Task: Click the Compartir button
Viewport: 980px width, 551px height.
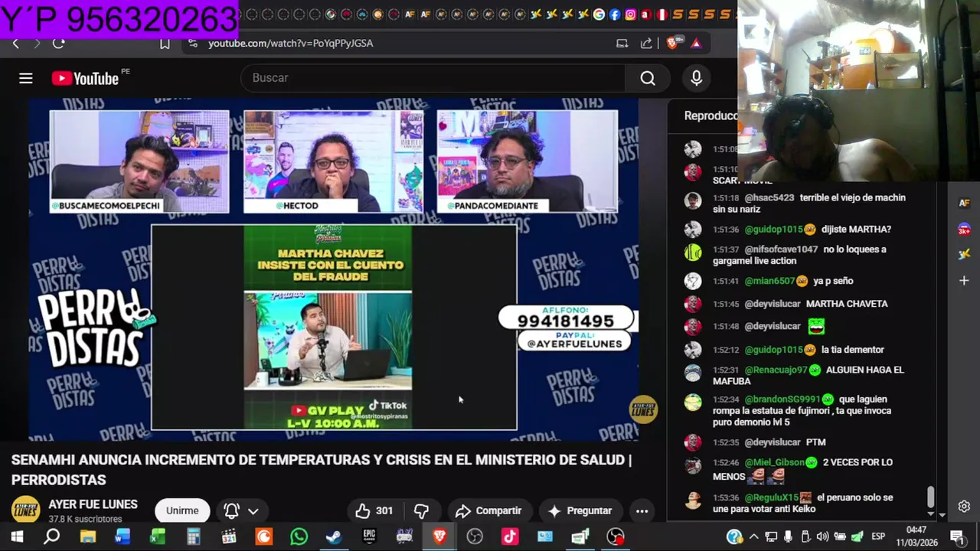Action: coord(488,510)
